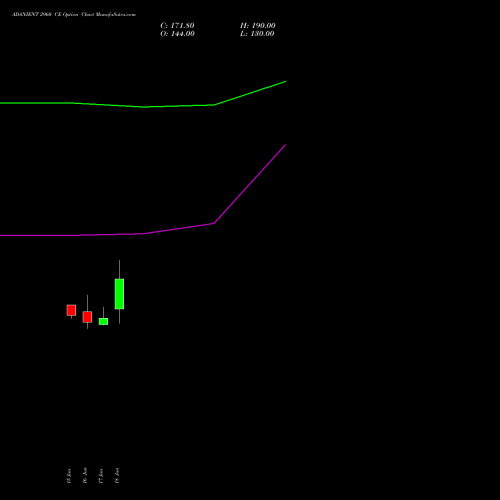Click the leftmost red candlestick
Screen dimensions: 500x500
pos(71,310)
